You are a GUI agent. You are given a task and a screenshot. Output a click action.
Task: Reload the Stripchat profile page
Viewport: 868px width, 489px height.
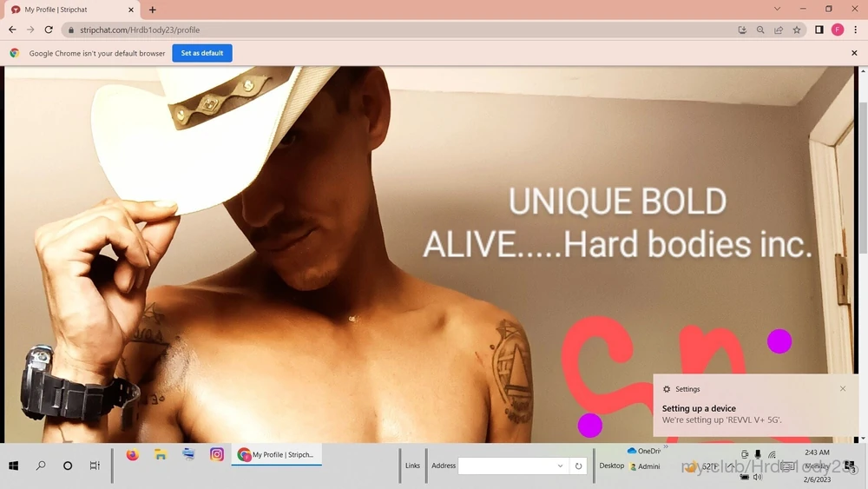click(x=49, y=30)
